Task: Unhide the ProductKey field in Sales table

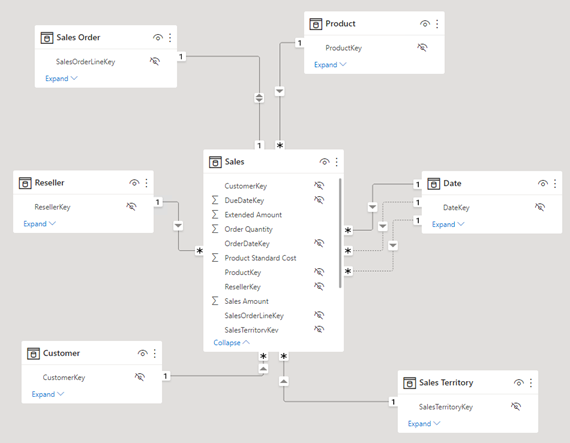Action: click(319, 272)
